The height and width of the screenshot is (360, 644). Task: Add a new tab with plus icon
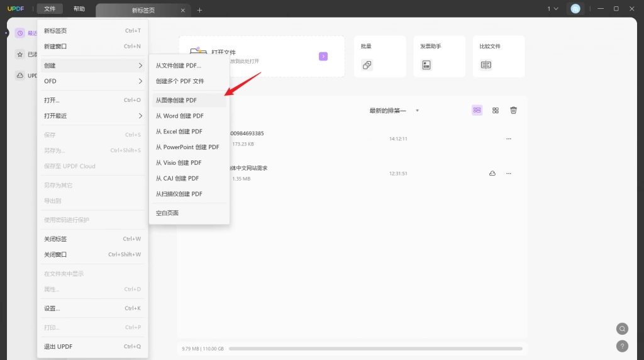pos(199,10)
